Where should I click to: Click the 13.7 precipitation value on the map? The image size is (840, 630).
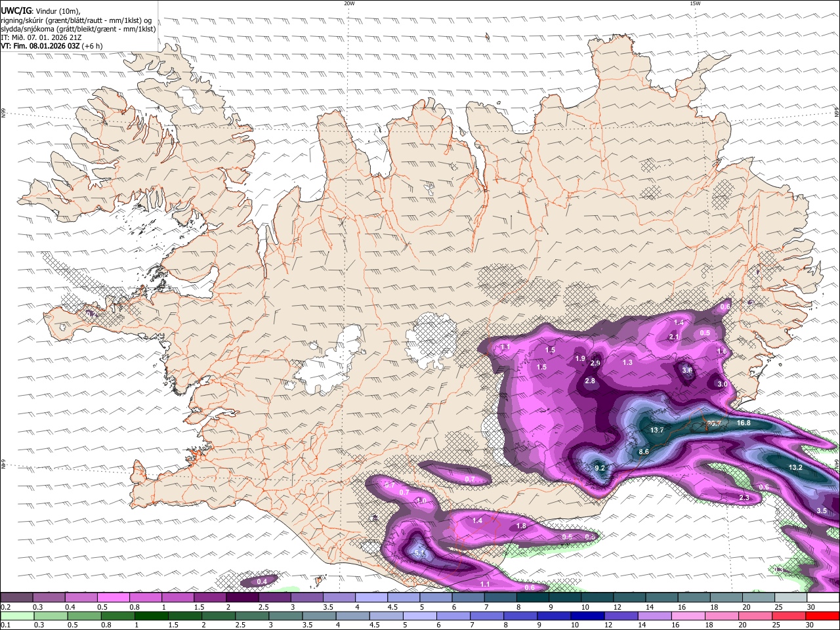657,430
